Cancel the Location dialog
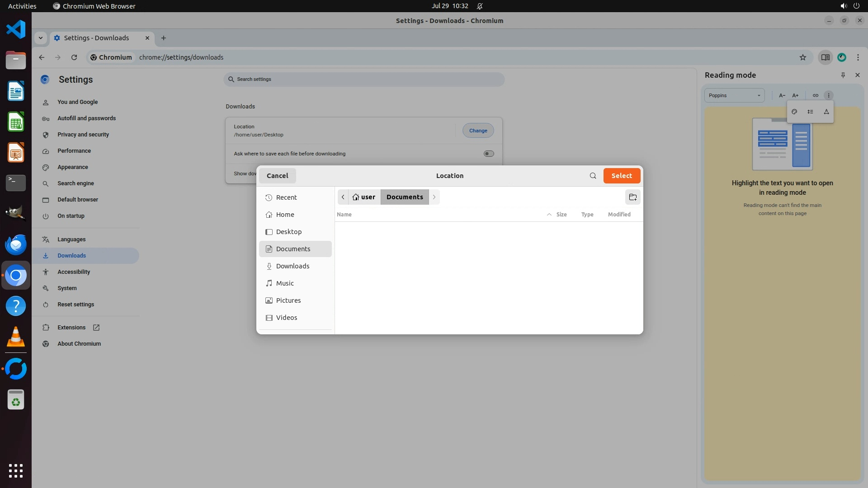Screen dimensions: 868x488 277,176
